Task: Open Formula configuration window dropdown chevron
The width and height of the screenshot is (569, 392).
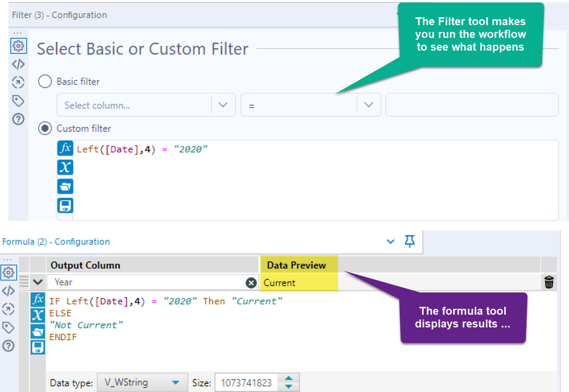Action: tap(391, 242)
